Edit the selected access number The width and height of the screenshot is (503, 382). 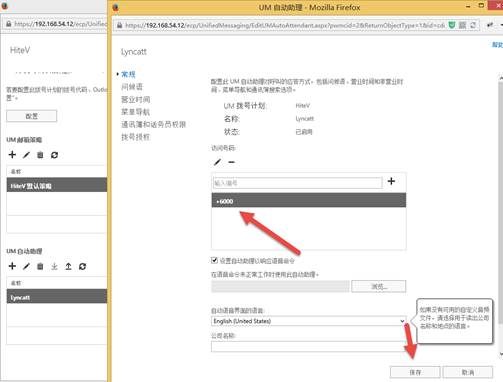click(217, 162)
